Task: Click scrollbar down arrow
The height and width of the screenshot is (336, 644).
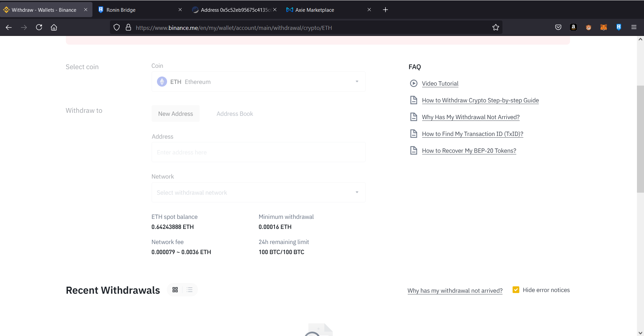Action: click(x=640, y=333)
